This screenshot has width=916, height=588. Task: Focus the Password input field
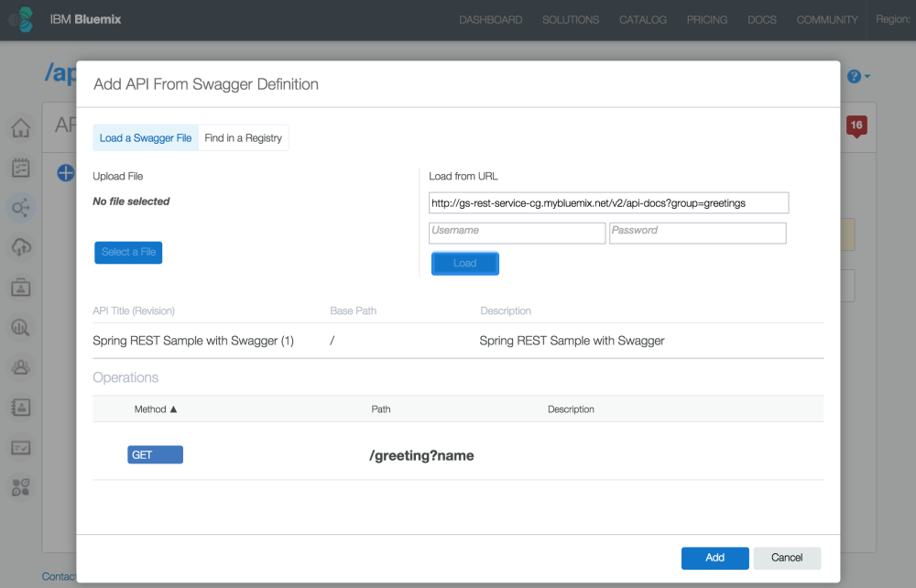(x=697, y=233)
